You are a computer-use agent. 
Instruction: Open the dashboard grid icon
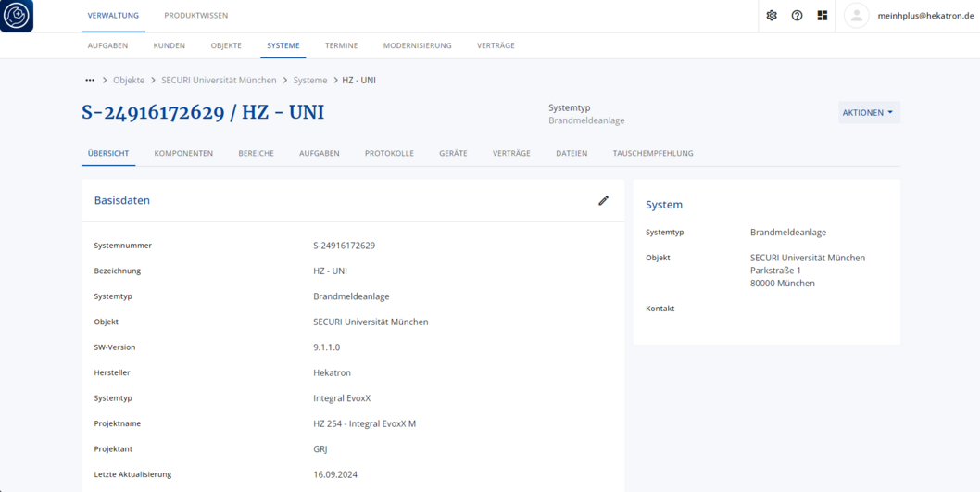pyautogui.click(x=823, y=16)
